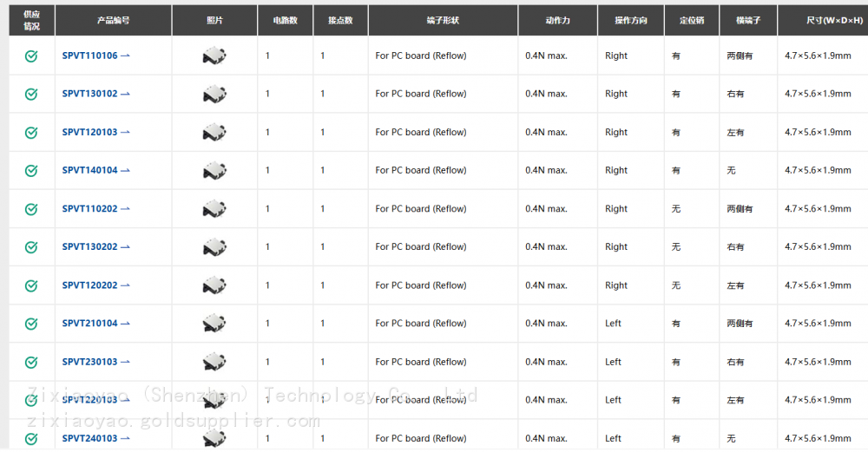Click the 定位销 column header
The height and width of the screenshot is (452, 868).
[x=692, y=20]
